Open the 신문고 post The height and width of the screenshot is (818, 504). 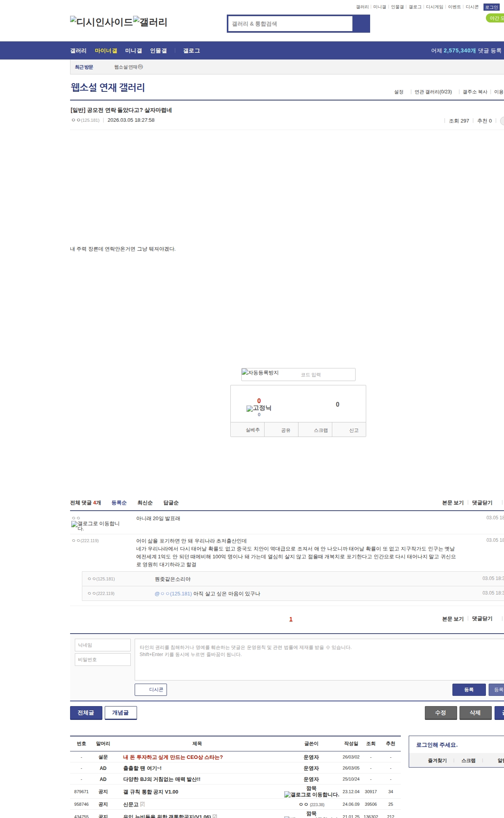131,804
